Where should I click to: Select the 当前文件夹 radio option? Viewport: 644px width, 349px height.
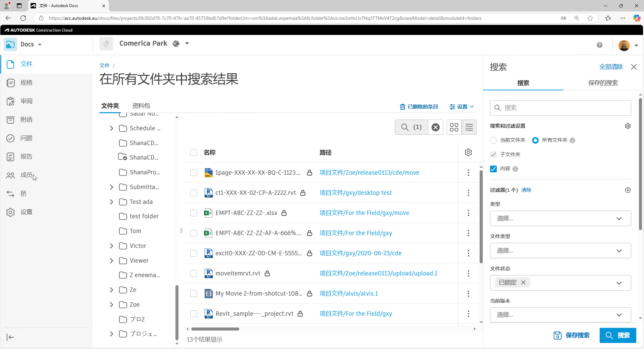click(x=493, y=140)
